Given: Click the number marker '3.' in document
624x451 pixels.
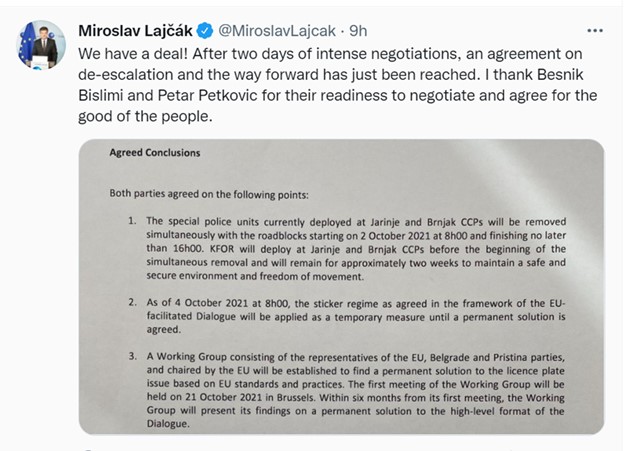Looking at the screenshot, I should pyautogui.click(x=133, y=356).
